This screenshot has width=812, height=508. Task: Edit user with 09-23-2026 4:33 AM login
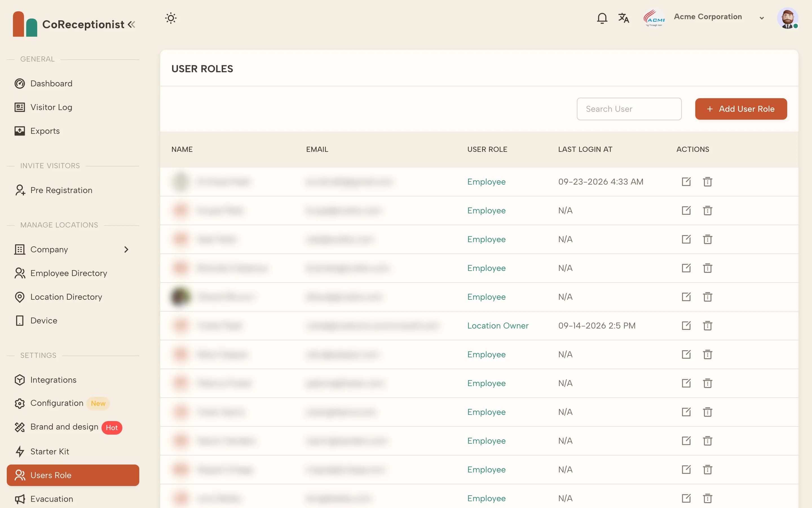point(686,181)
